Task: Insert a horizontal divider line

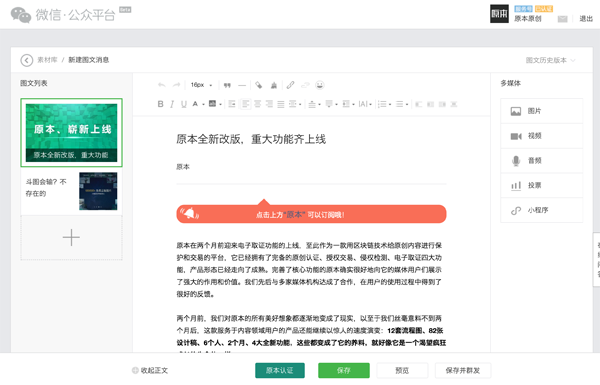Action: click(x=242, y=85)
